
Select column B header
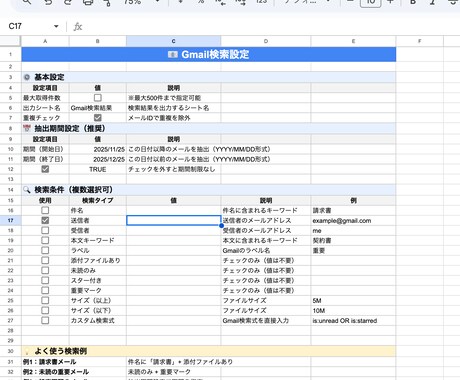click(x=98, y=41)
